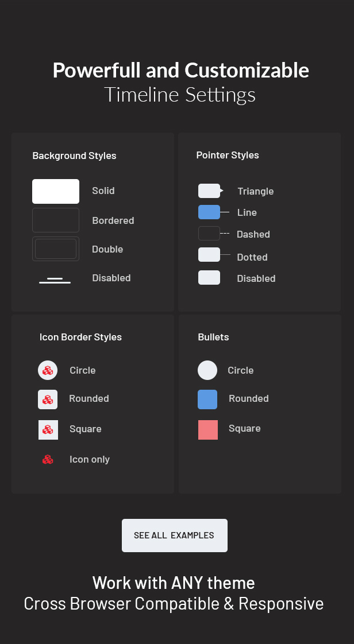Click the Circle icon border sample
The height and width of the screenshot is (644, 354).
[48, 370]
